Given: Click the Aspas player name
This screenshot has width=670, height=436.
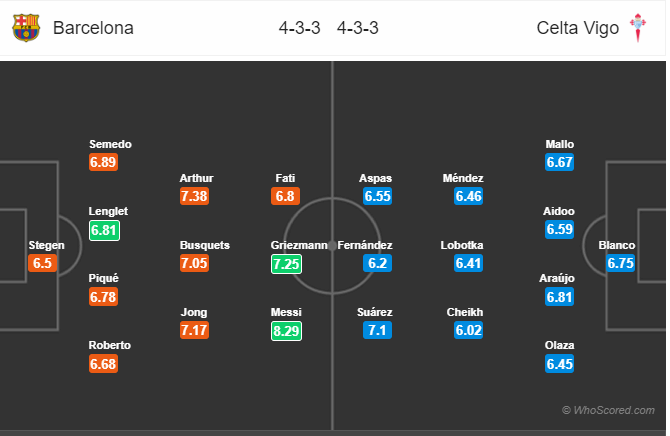Looking at the screenshot, I should tap(375, 178).
